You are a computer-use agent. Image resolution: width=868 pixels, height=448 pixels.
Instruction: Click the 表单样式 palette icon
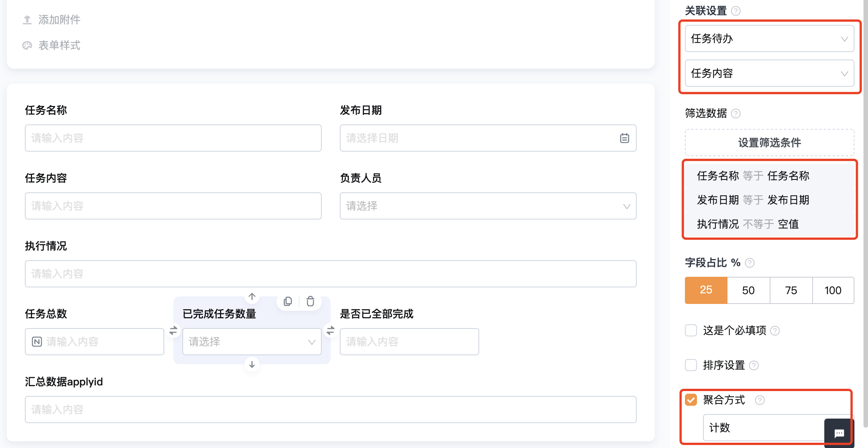(x=27, y=46)
